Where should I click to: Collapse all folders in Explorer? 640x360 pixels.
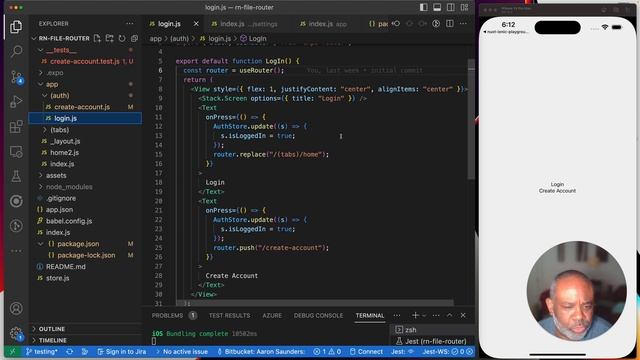click(x=134, y=38)
